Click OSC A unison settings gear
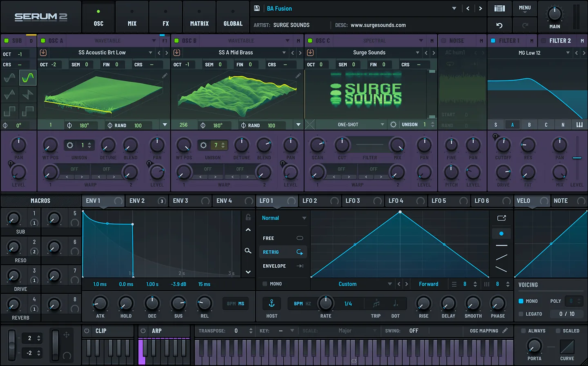Screen dimensions: 588x366 pyautogui.click(x=70, y=145)
